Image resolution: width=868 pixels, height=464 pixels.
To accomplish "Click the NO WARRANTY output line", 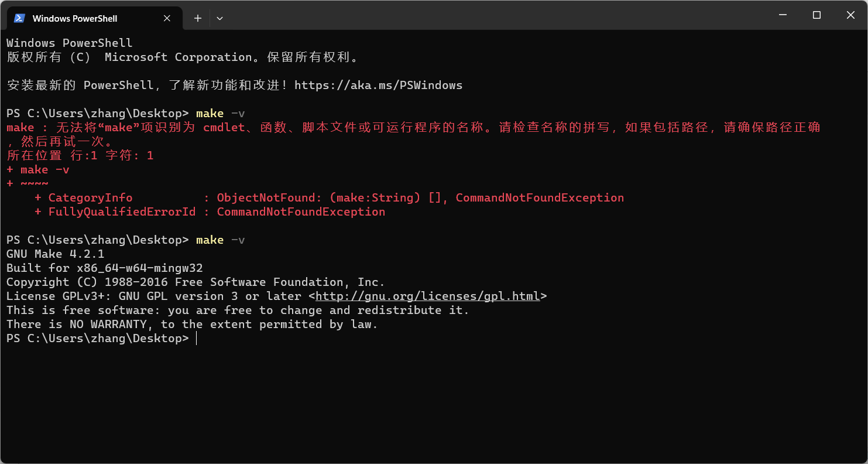I will (x=192, y=324).
